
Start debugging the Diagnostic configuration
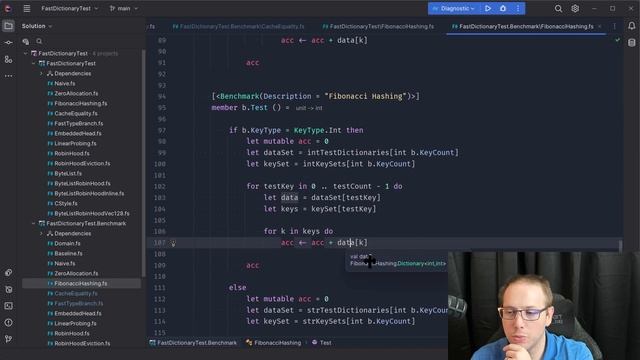coord(503,8)
